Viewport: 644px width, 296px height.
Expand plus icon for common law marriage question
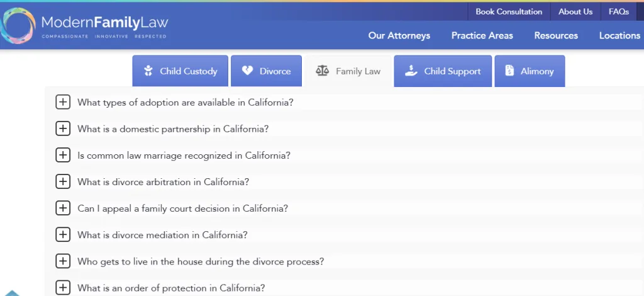tap(63, 155)
